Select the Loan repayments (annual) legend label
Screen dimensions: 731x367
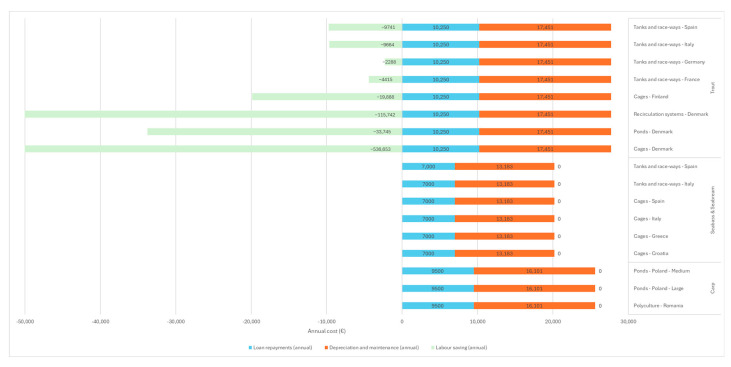pos(283,348)
